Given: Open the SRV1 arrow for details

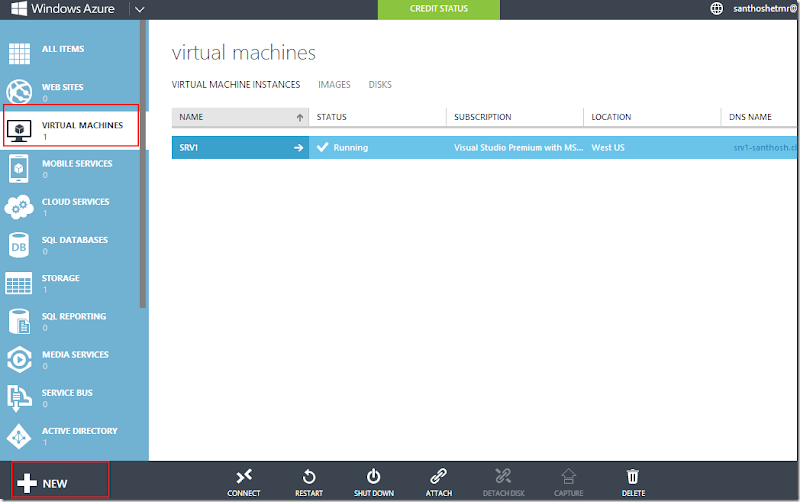Looking at the screenshot, I should pos(298,147).
